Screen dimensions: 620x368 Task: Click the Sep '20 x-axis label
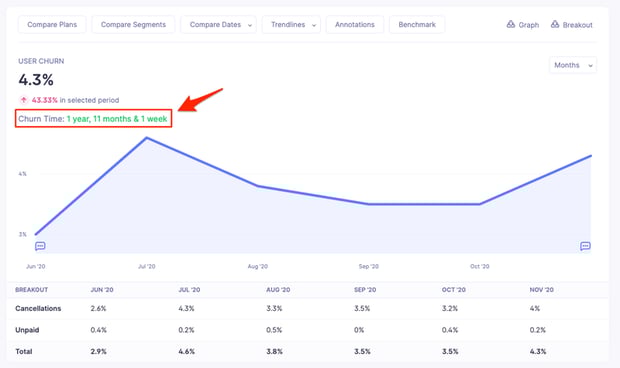coord(369,266)
